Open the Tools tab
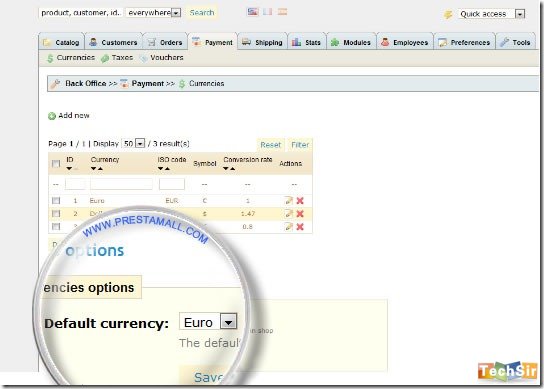The height and width of the screenshot is (389, 544). point(516,42)
